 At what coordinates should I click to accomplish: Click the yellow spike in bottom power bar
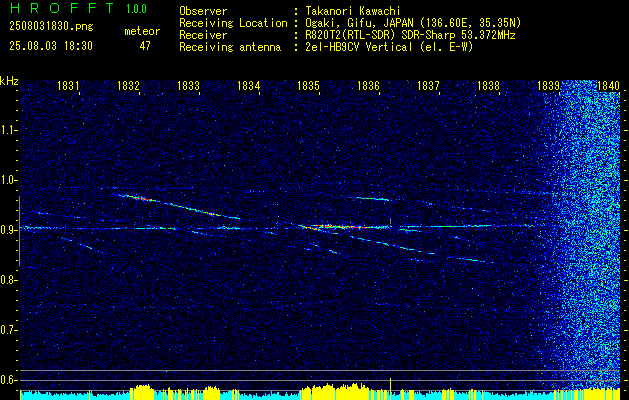pos(390,388)
